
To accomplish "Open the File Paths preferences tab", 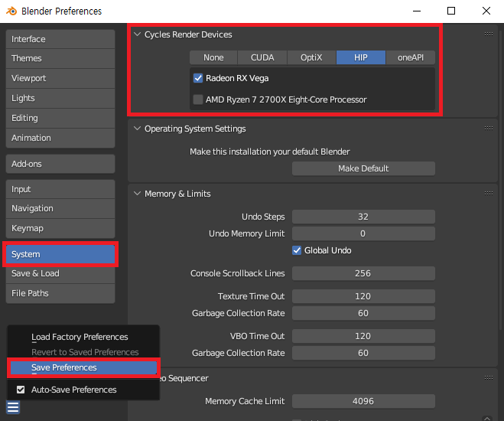I will tap(60, 293).
